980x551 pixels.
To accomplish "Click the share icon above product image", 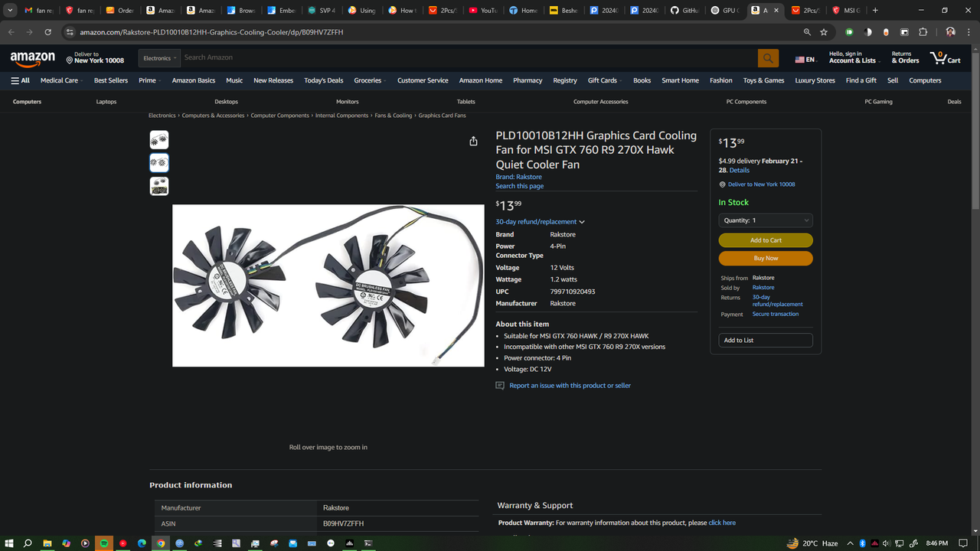I will [473, 141].
